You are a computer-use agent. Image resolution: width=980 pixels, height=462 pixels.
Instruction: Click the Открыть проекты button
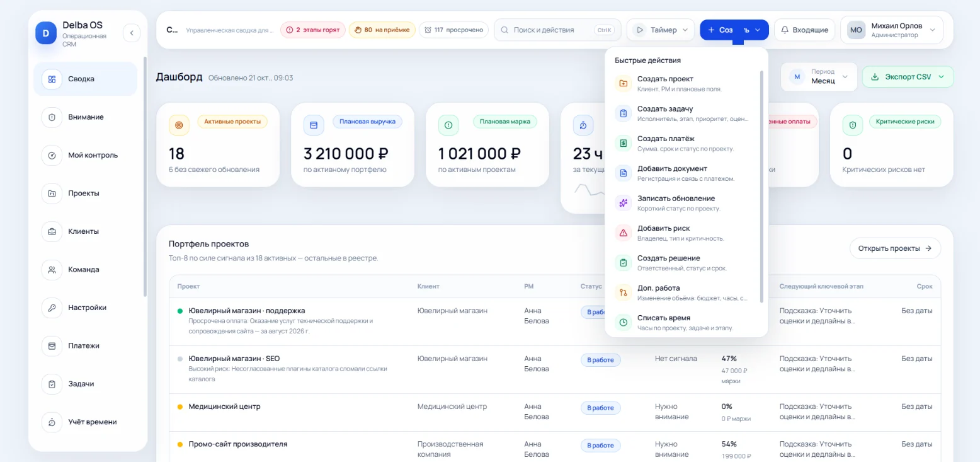[895, 248]
